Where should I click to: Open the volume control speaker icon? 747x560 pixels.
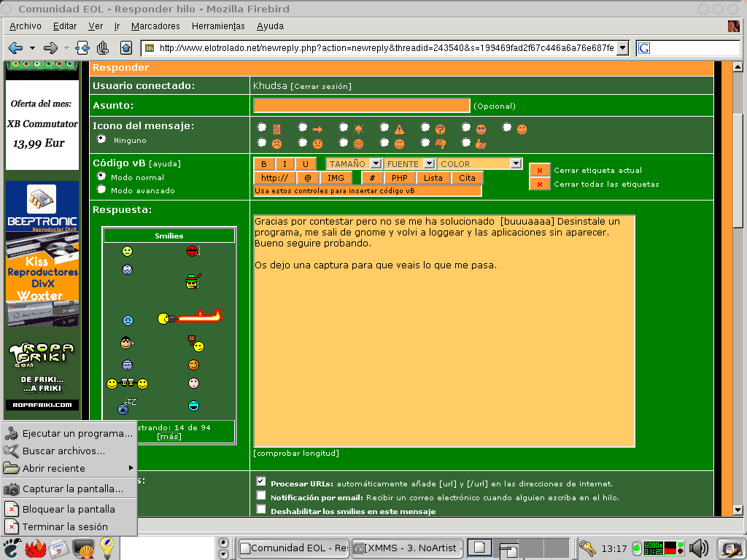coord(699,548)
